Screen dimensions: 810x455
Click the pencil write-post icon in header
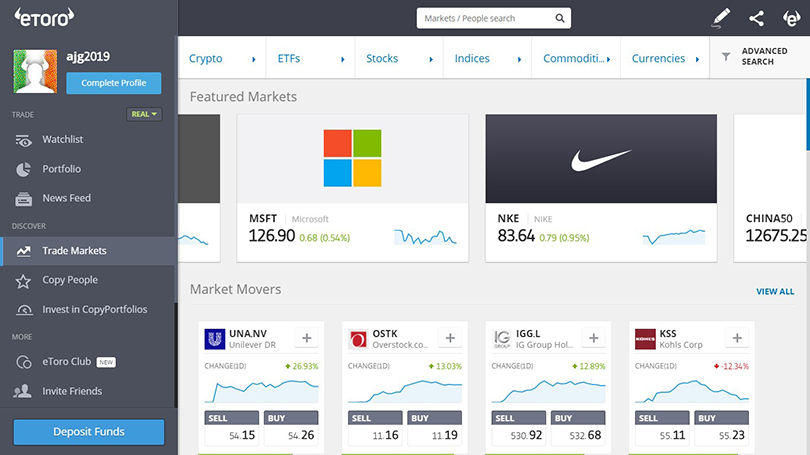pos(720,18)
